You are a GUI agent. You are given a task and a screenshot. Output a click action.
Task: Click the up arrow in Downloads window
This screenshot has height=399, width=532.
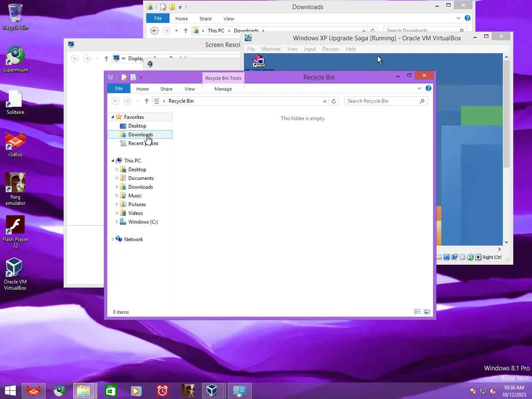point(185,31)
